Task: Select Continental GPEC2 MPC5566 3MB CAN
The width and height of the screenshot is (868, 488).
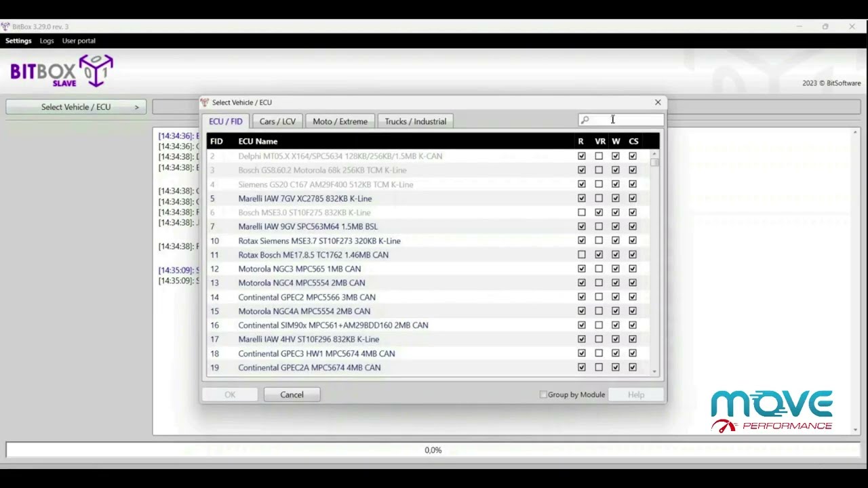Action: click(x=428, y=297)
